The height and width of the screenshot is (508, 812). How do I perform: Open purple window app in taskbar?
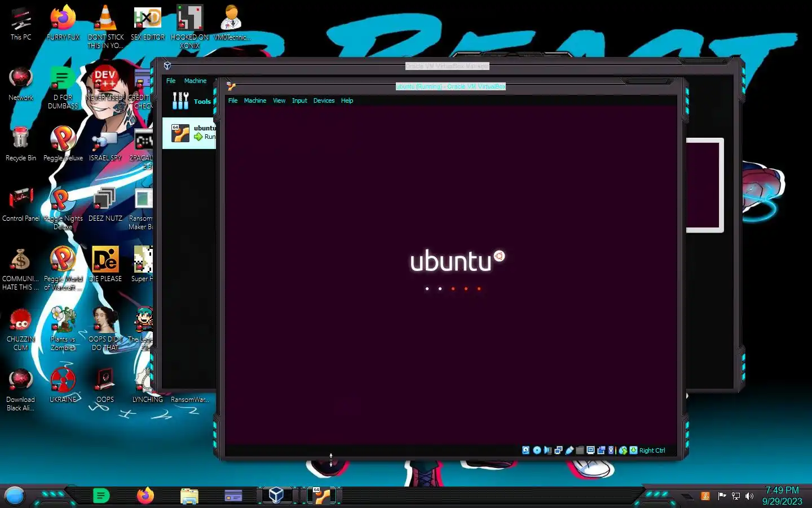[233, 496]
